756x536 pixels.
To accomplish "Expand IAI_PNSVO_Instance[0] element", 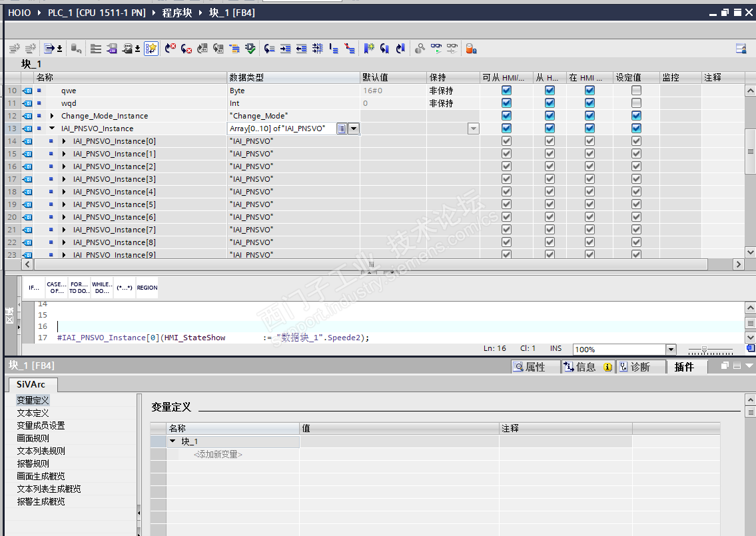I will point(64,141).
